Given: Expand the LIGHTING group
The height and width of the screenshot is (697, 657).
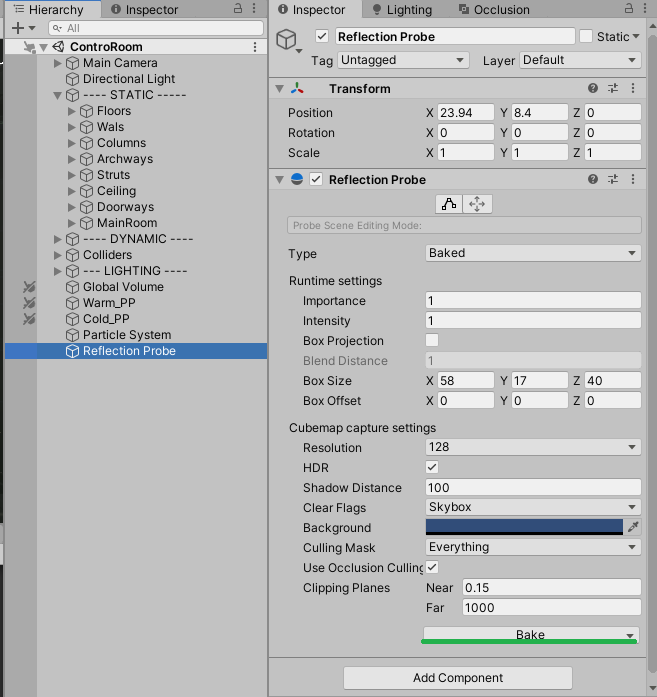Looking at the screenshot, I should click(x=57, y=271).
